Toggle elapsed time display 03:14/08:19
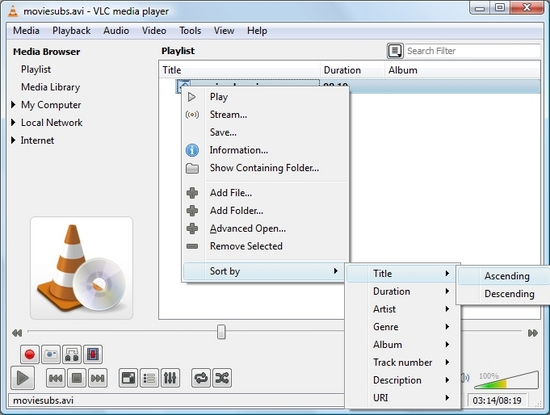The image size is (550, 415). (497, 400)
